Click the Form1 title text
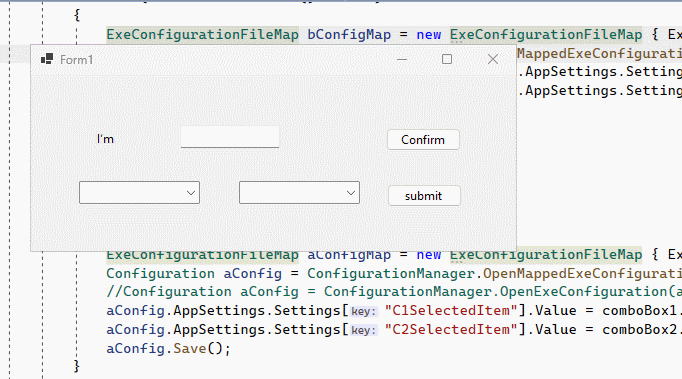This screenshot has width=682, height=379. click(x=77, y=60)
